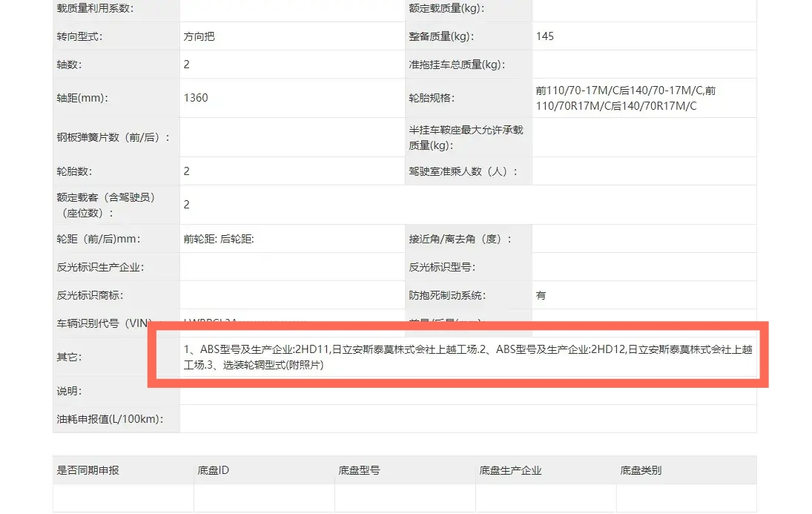Click the 油耗申报值(L/100km) label
The width and height of the screenshot is (812, 514).
click(109, 419)
